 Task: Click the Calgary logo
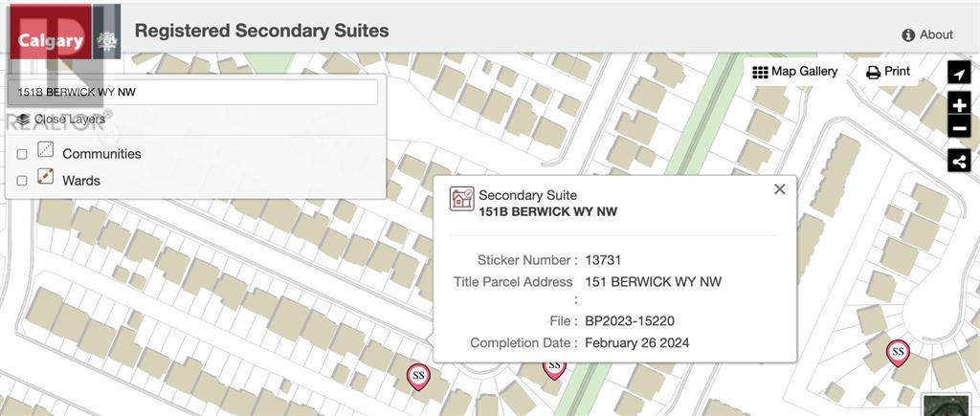click(x=52, y=40)
